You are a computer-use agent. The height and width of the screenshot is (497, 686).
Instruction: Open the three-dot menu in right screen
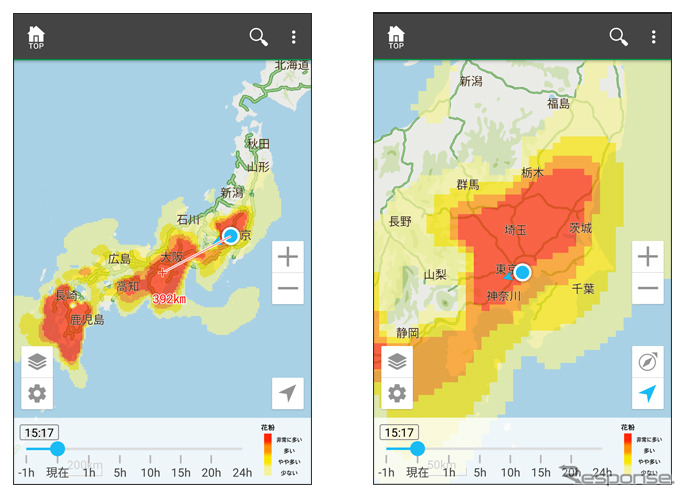pos(653,37)
